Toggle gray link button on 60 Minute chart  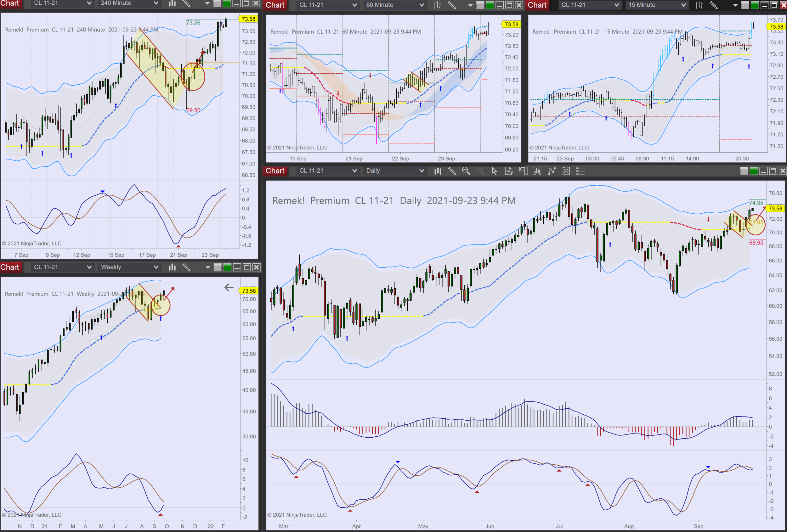pos(480,5)
